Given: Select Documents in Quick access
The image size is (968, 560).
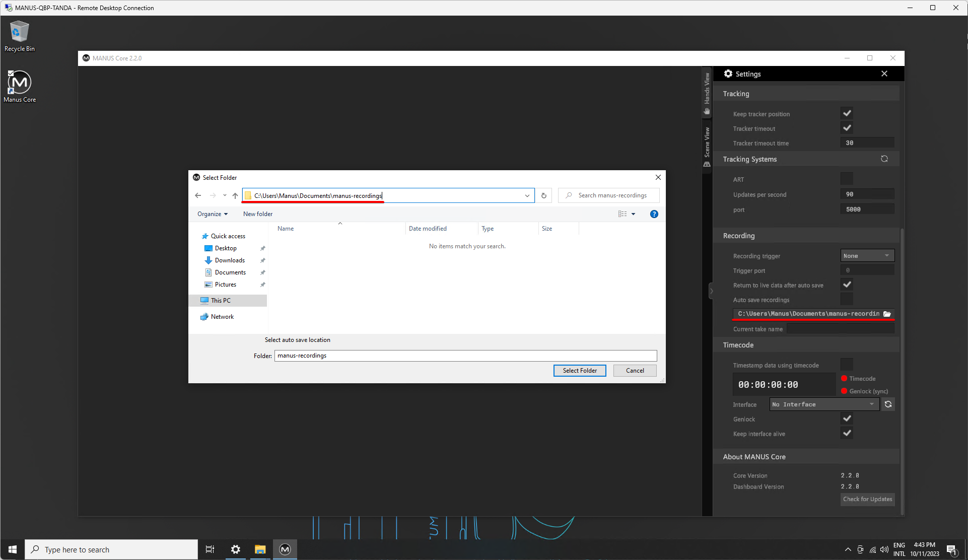Looking at the screenshot, I should pos(230,272).
